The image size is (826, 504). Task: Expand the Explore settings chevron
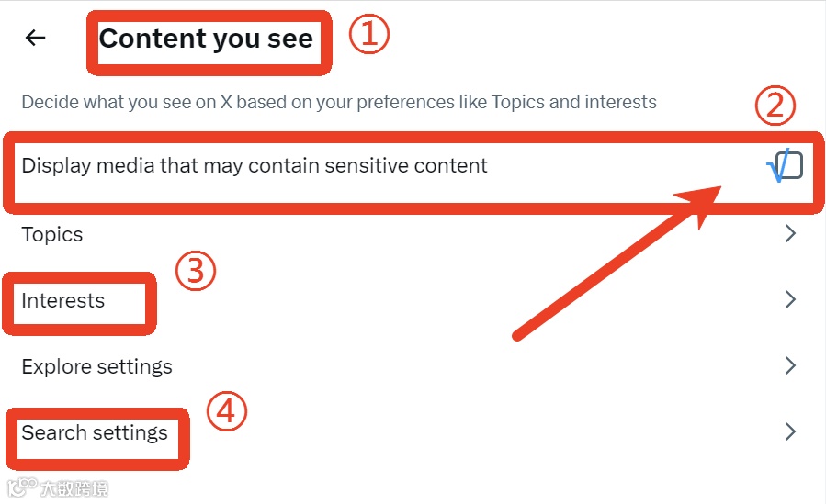[790, 365]
